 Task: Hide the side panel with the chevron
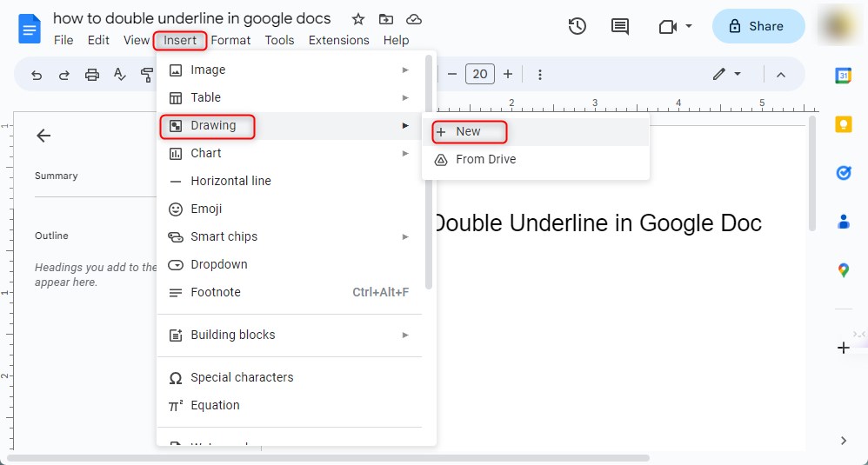click(843, 441)
